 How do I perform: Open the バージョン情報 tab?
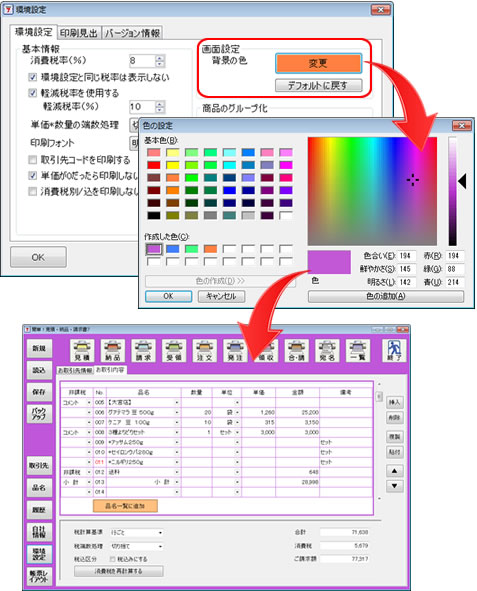[x=132, y=33]
